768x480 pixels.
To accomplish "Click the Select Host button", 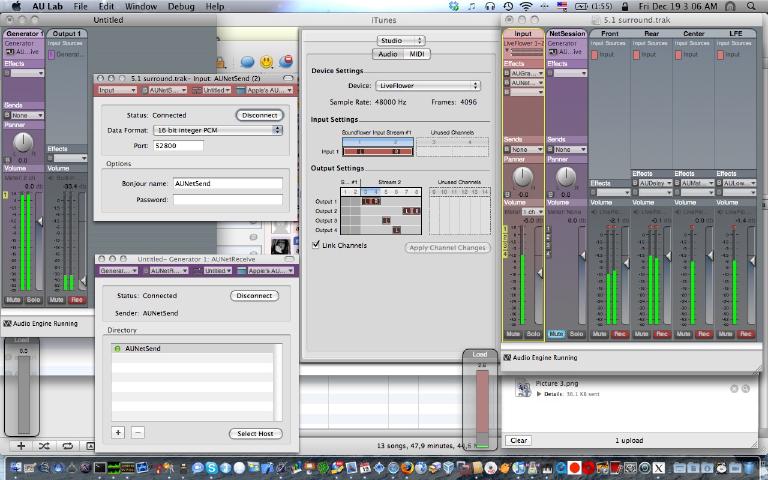I will (255, 433).
